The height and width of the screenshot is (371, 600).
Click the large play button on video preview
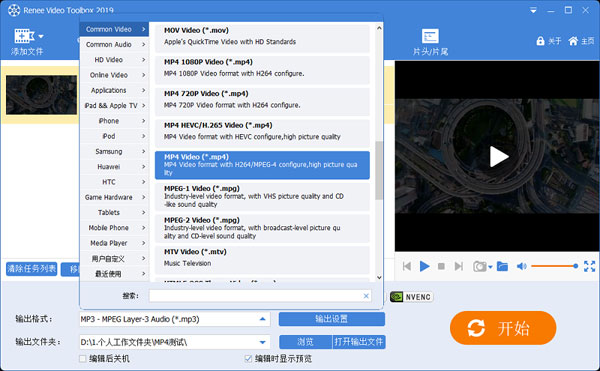click(499, 157)
